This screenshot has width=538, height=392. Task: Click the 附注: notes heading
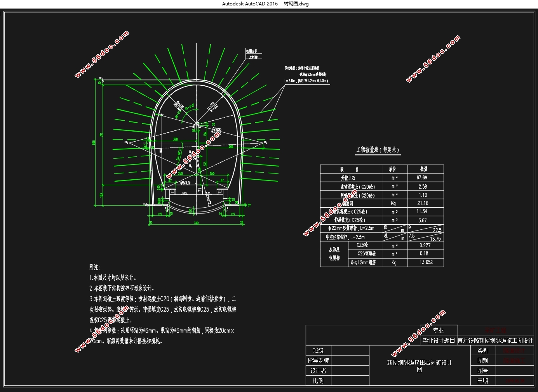(95, 267)
